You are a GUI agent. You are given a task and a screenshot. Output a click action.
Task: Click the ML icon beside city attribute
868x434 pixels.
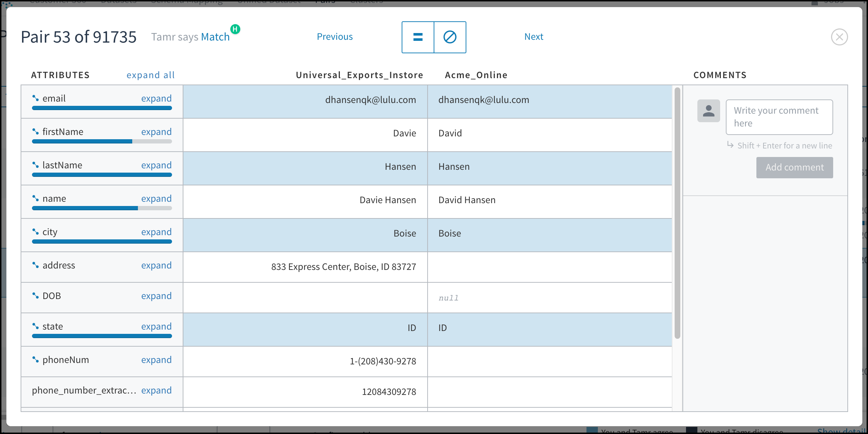[36, 232]
